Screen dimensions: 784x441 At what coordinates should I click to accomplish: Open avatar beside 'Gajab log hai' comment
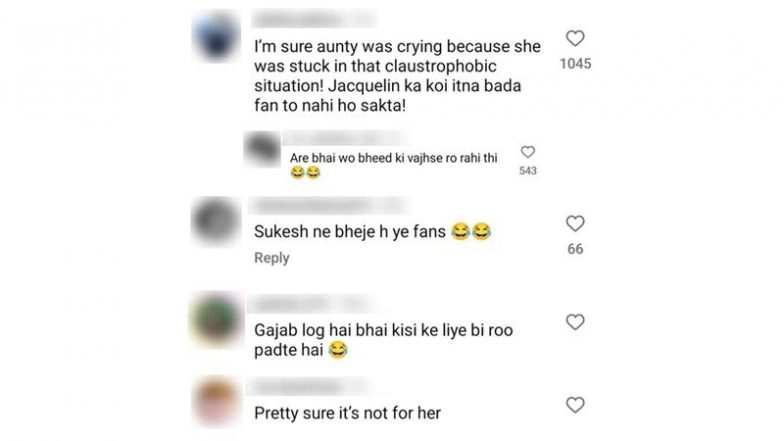pyautogui.click(x=216, y=318)
